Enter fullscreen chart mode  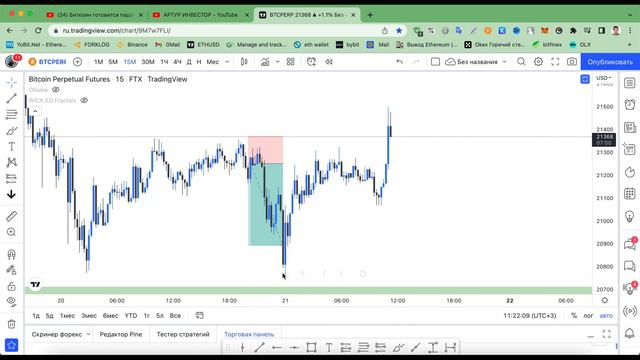pos(555,62)
